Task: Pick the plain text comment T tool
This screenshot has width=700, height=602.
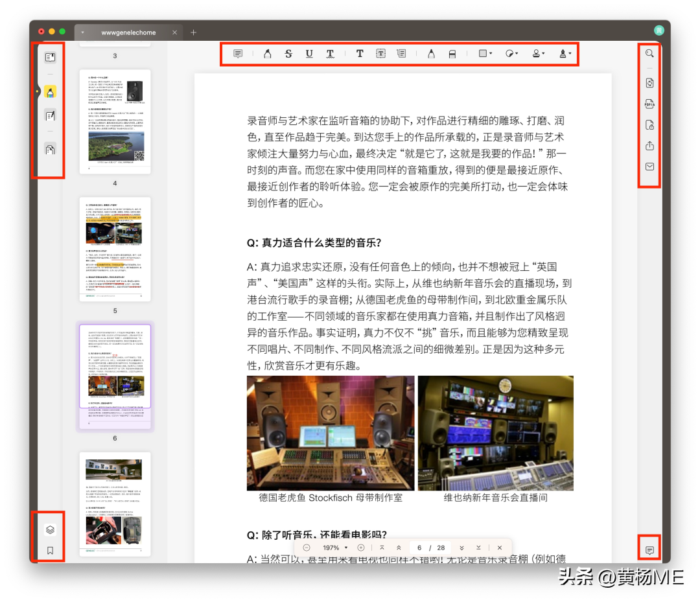Action: click(359, 54)
